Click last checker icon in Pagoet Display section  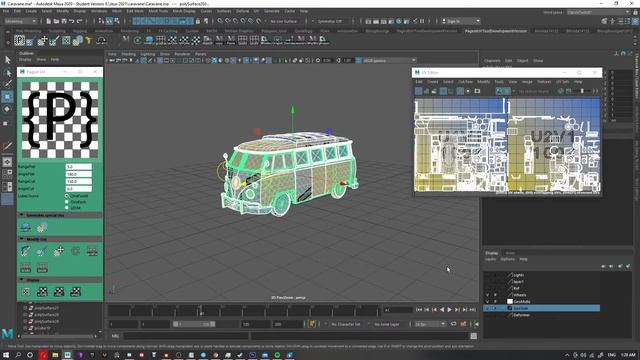76,291
